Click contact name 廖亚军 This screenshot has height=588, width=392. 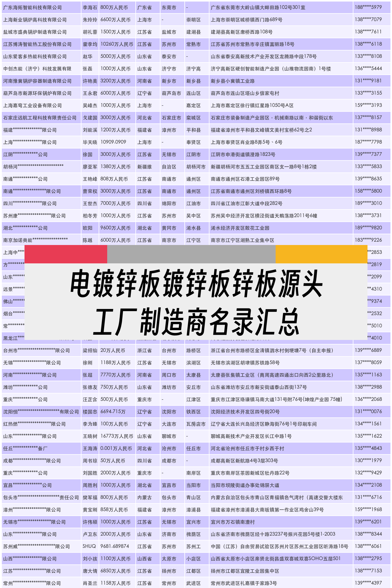(x=90, y=167)
